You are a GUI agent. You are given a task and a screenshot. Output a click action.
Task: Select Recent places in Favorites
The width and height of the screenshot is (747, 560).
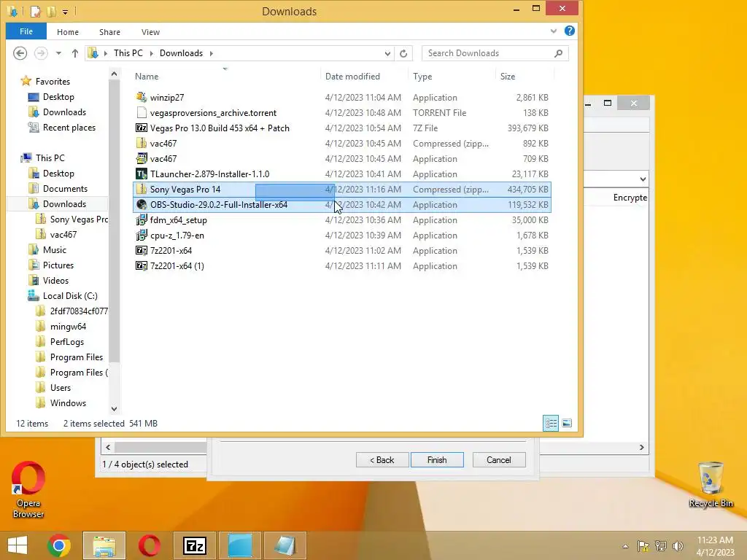click(69, 127)
